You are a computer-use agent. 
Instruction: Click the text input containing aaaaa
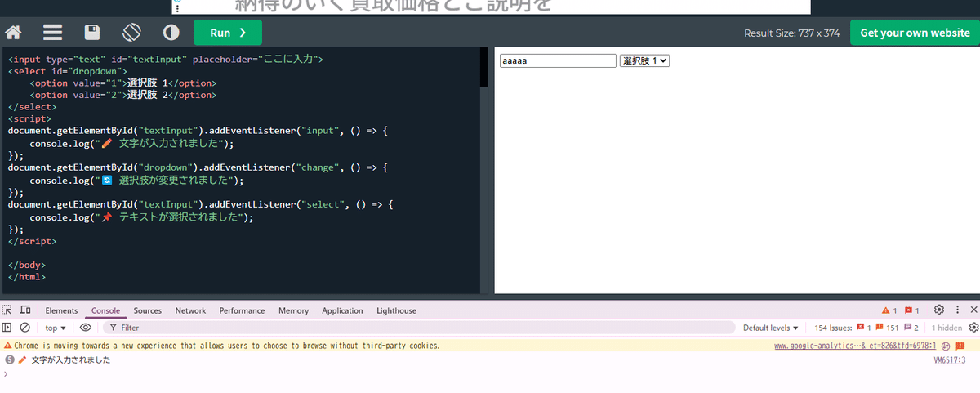[x=558, y=60]
